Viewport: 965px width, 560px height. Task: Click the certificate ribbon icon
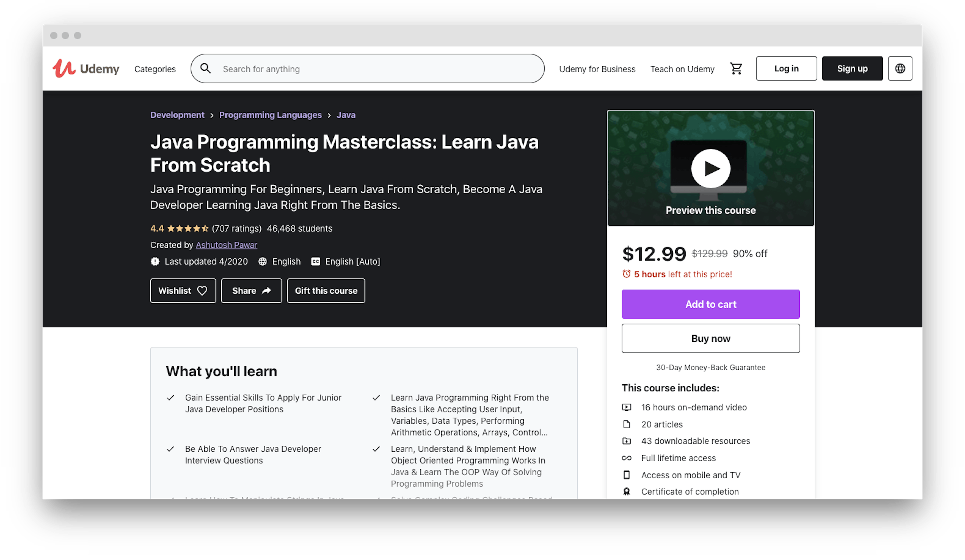626,491
